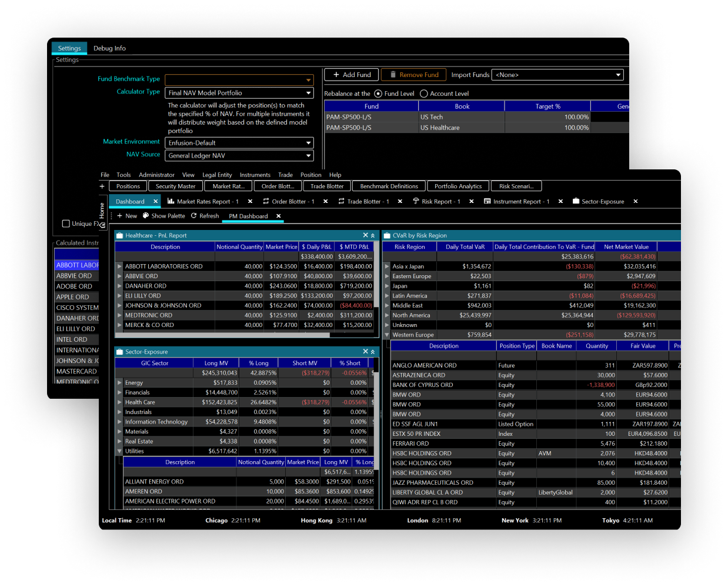Viewport: 728px width, 587px height.
Task: Click the Add Fund button
Action: (x=352, y=75)
